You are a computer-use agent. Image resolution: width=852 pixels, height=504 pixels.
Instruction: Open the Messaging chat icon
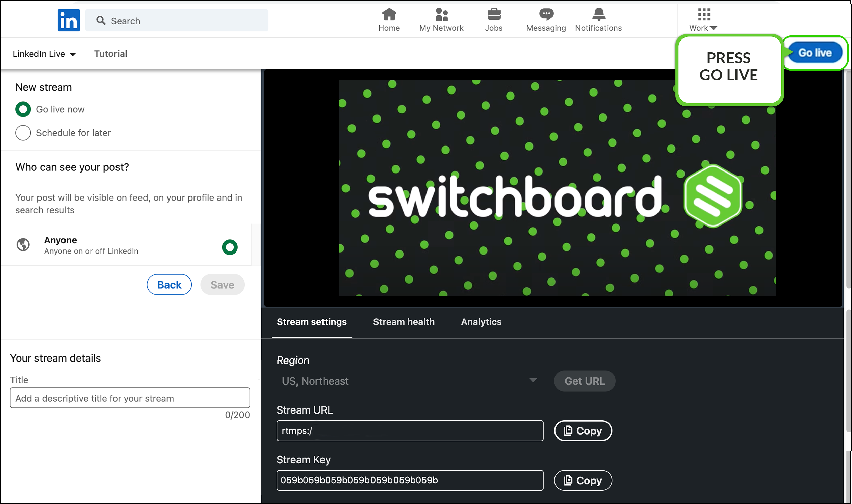546,14
